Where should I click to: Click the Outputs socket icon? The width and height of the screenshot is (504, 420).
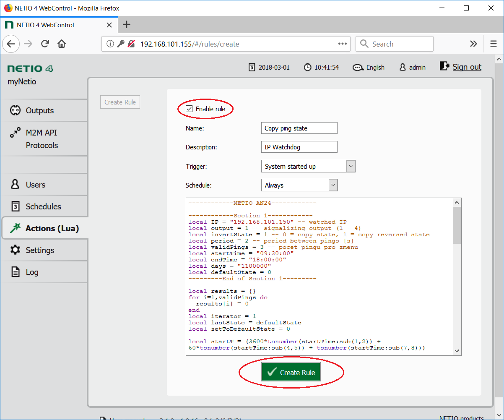(x=15, y=110)
